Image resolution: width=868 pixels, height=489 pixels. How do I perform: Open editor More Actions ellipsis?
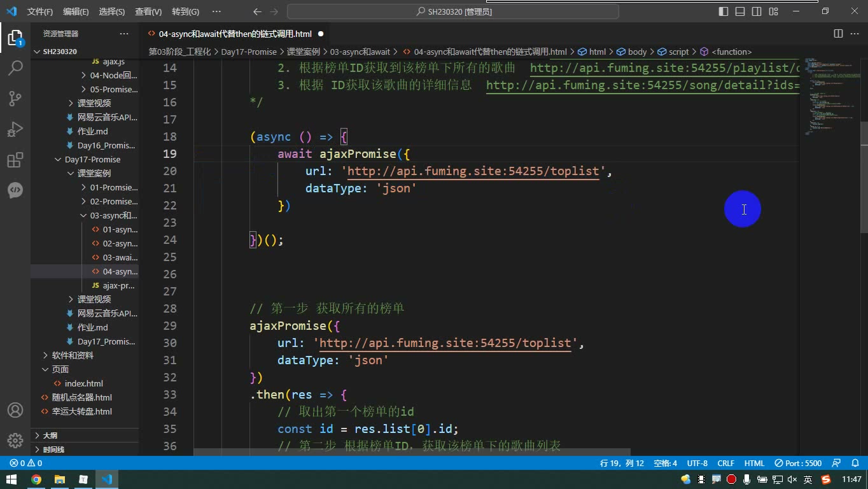pos(854,34)
